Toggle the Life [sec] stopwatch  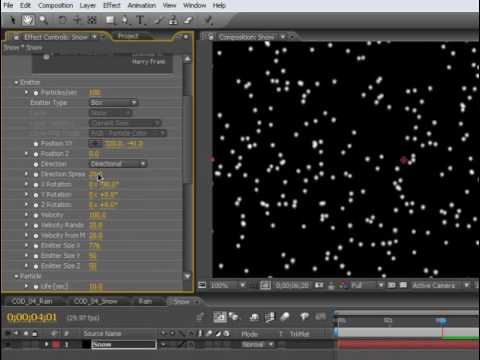point(36,287)
